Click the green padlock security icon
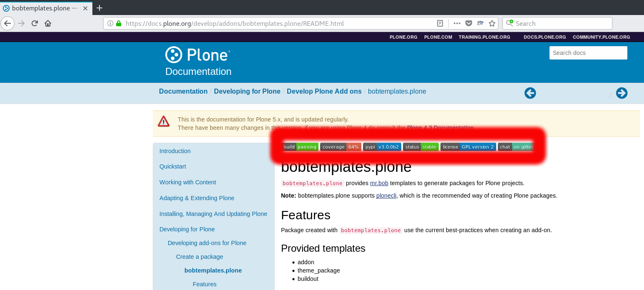Screen dimensions: 644x290 coord(119,23)
